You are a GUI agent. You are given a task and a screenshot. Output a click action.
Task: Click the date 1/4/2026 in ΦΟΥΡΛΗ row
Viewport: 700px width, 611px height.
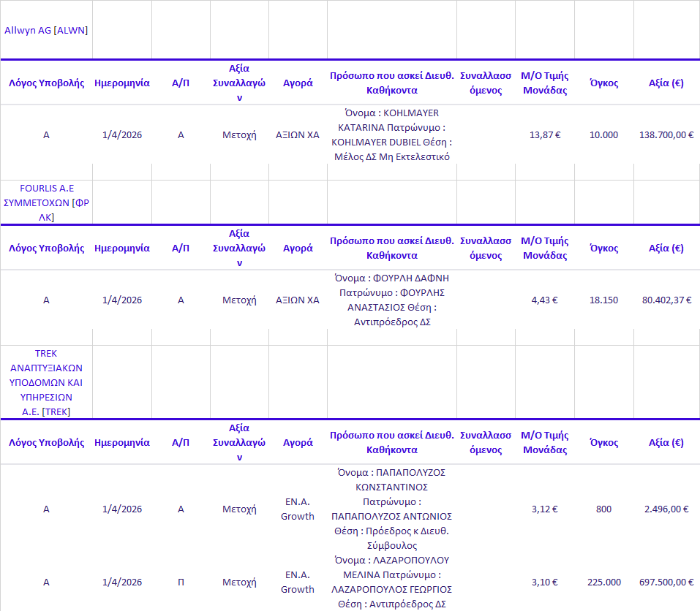[122, 300]
